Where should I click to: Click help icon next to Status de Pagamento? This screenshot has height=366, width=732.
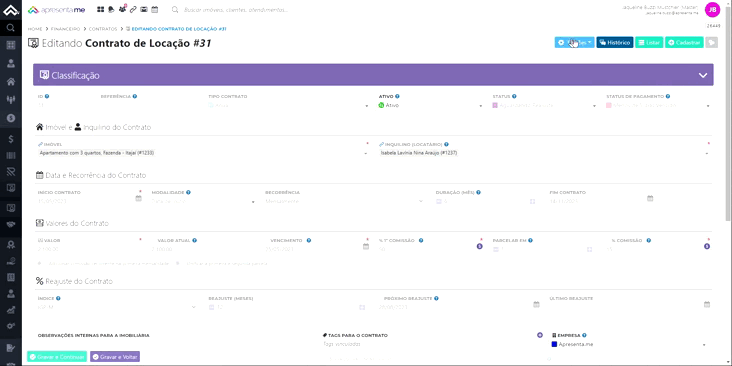(668, 96)
